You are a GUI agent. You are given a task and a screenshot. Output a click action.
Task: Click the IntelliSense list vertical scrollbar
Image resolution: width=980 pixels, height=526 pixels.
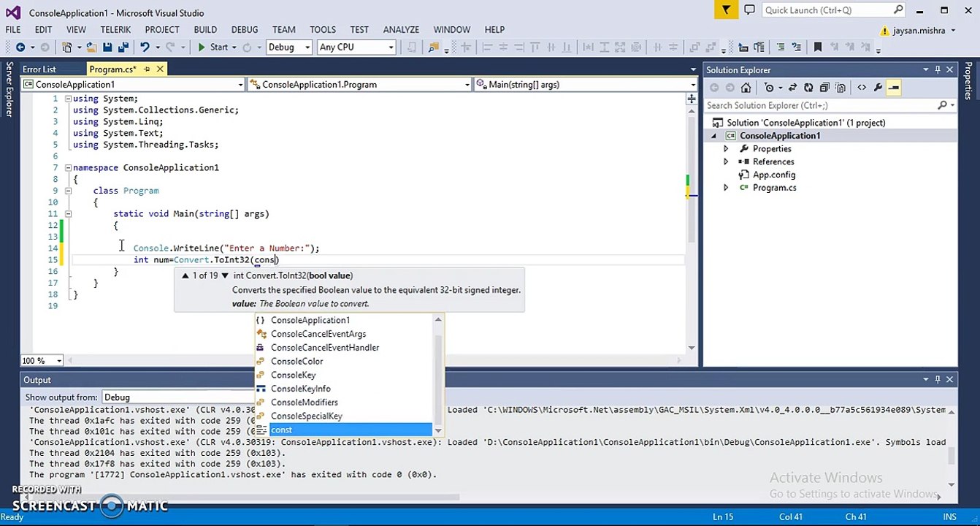point(438,374)
